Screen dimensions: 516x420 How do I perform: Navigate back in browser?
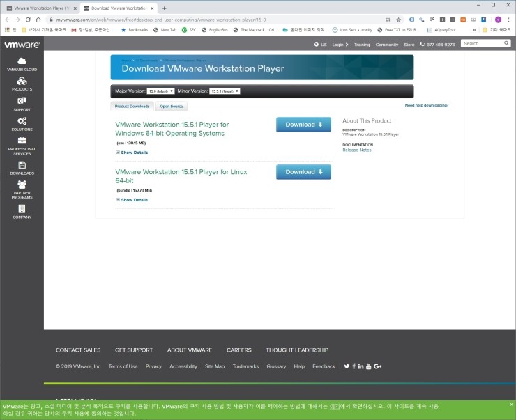8,20
